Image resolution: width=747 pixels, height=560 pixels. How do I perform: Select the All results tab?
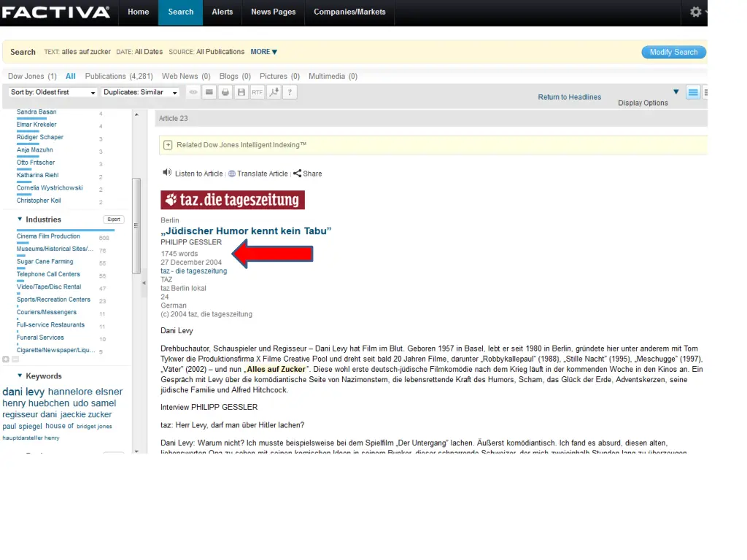click(71, 76)
